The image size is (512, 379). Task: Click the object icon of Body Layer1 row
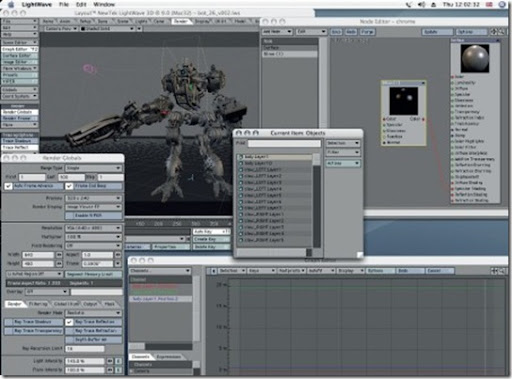click(240, 157)
